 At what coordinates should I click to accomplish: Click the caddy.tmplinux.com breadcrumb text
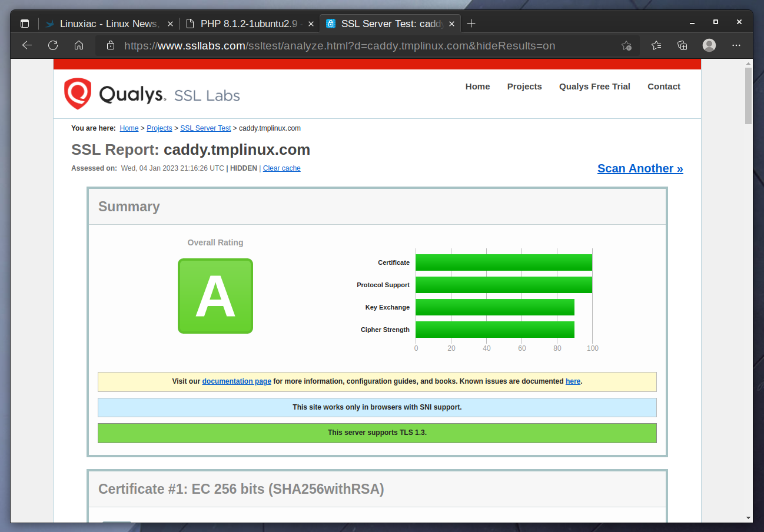click(x=270, y=128)
